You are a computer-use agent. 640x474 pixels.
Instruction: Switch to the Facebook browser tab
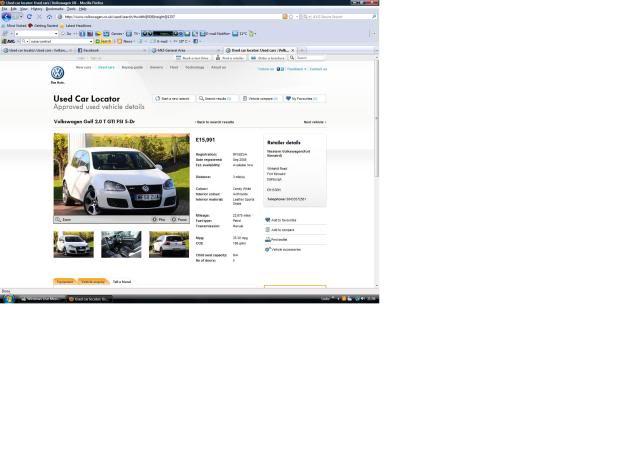[111, 50]
